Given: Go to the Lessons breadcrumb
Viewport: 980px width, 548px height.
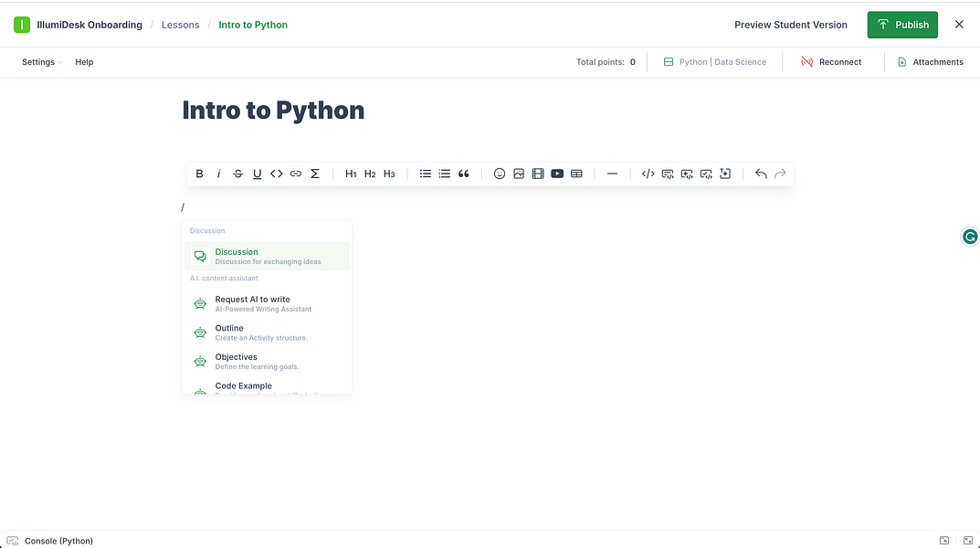Looking at the screenshot, I should pos(181,25).
